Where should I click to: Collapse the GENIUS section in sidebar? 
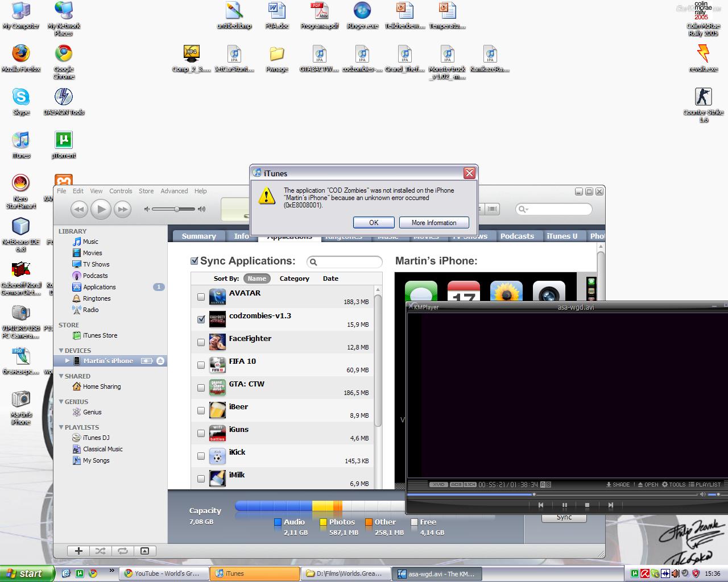pos(61,402)
